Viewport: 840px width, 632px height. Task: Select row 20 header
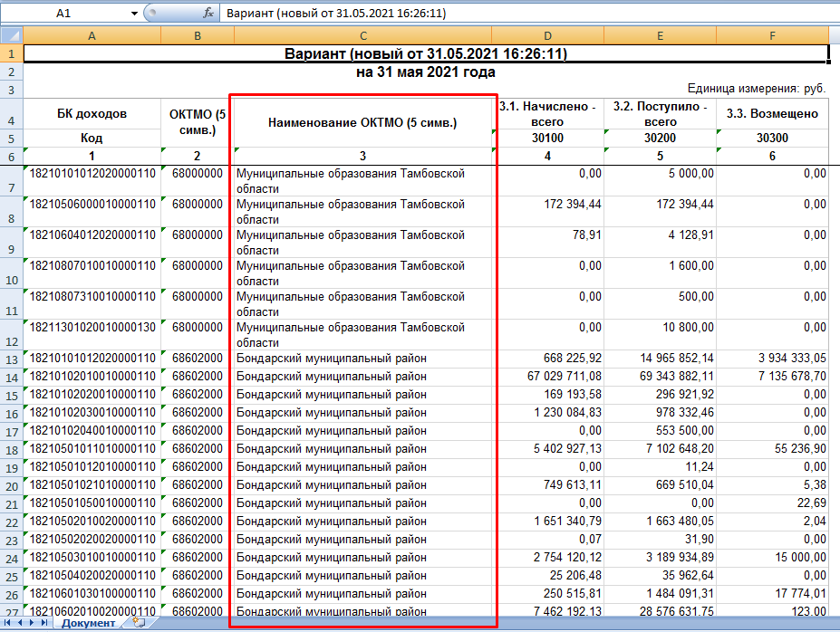click(x=12, y=485)
